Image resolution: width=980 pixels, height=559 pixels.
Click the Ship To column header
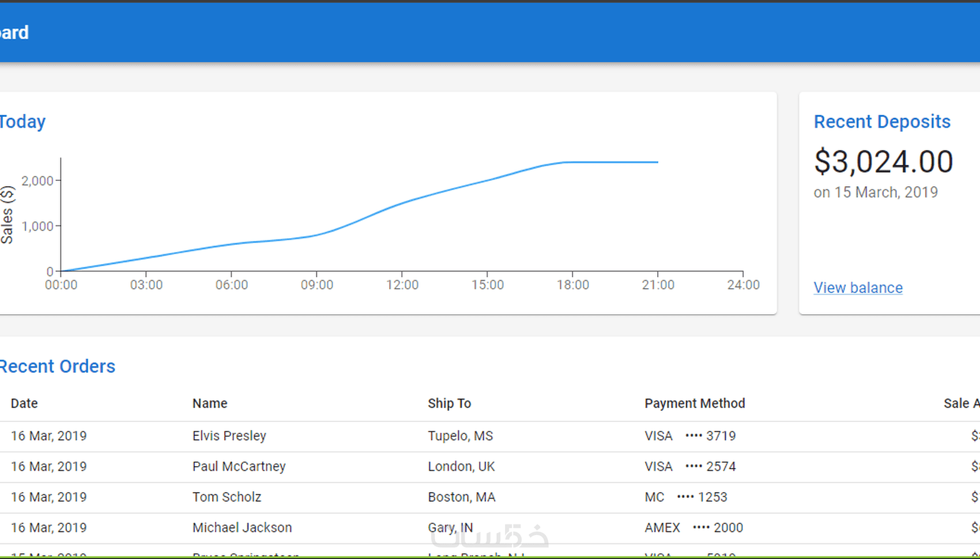click(449, 403)
